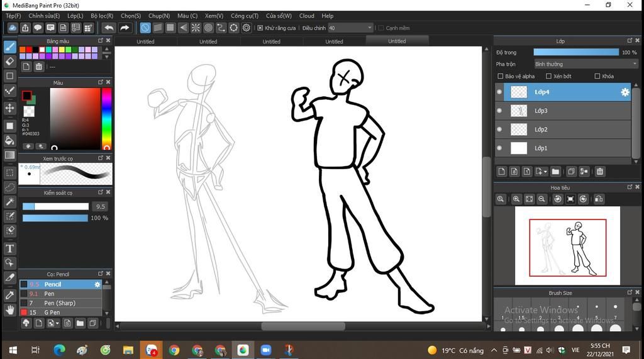Click the Độ trong opacity slider
The image size is (644, 359).
[x=576, y=52]
